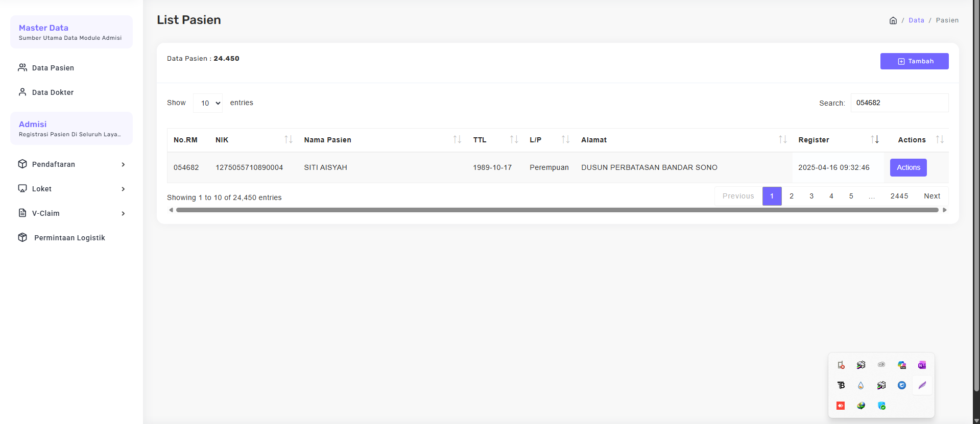The height and width of the screenshot is (424, 980).
Task: Open Internet Download Manager tray icon
Action: coord(861,406)
